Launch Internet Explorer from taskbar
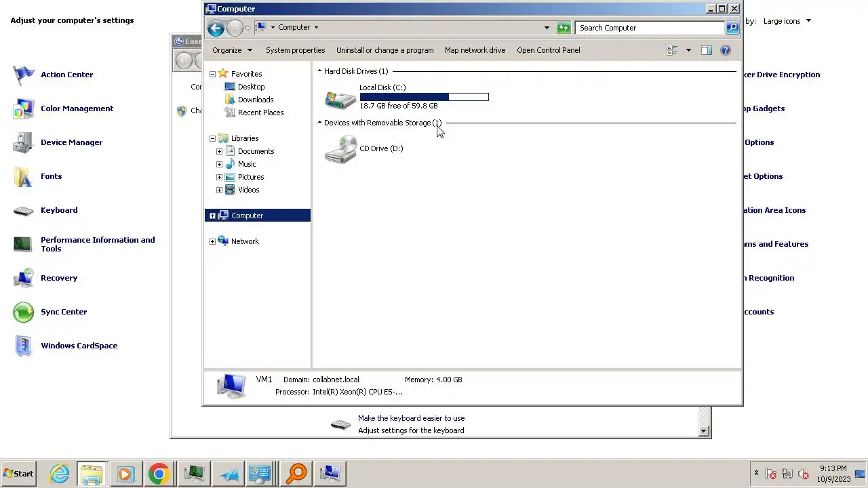Image resolution: width=868 pixels, height=488 pixels. click(x=60, y=474)
